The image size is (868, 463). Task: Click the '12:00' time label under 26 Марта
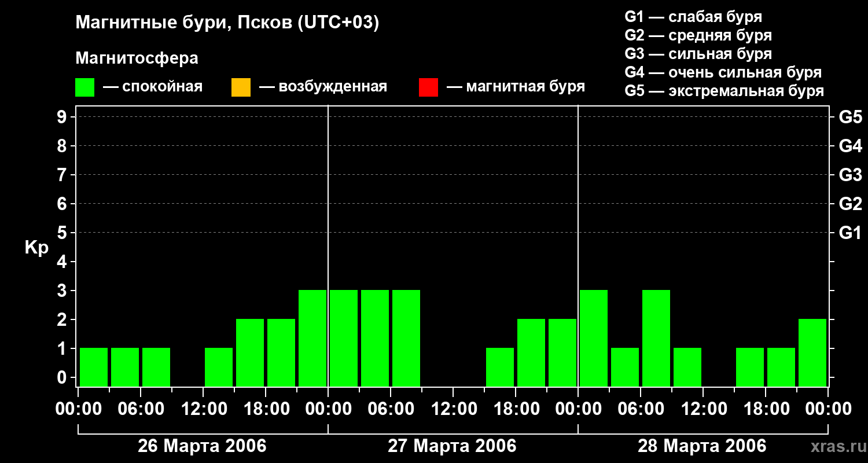203,409
